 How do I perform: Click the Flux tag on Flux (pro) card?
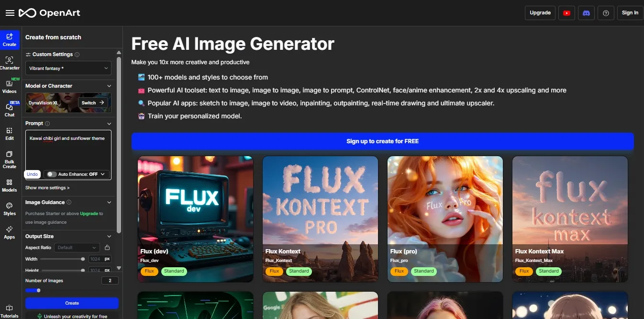coord(399,271)
